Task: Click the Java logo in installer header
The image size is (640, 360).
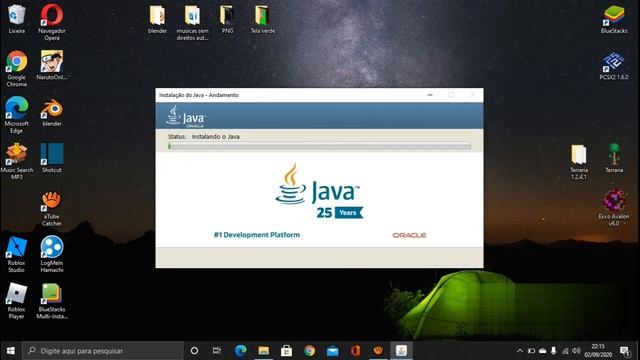Action: point(185,116)
